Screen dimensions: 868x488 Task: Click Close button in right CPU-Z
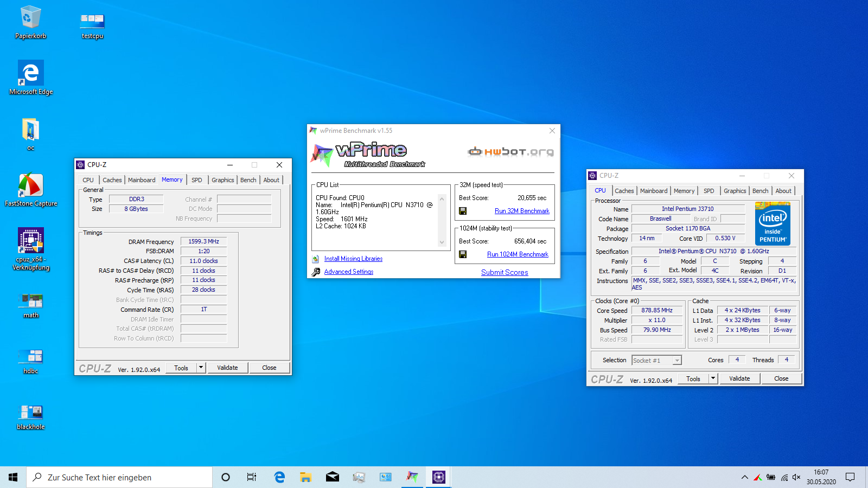click(781, 378)
